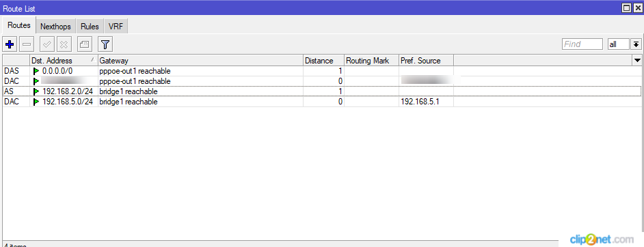644x247 pixels.
Task: Maximize the Route List window
Action: click(626, 8)
